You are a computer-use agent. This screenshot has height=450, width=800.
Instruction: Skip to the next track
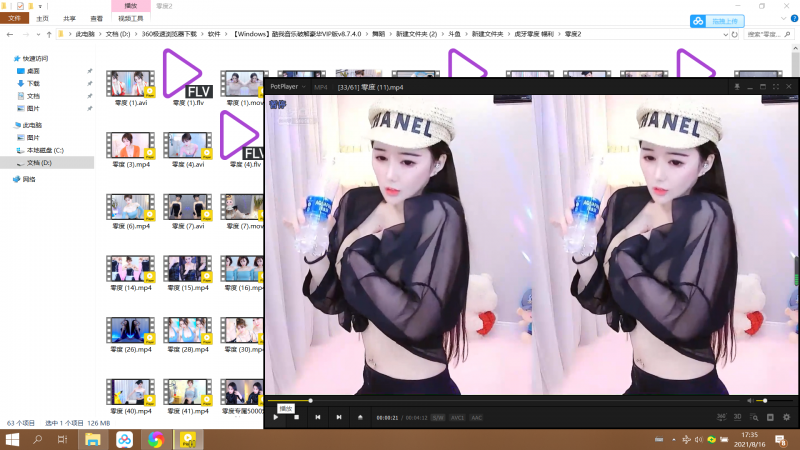(339, 417)
